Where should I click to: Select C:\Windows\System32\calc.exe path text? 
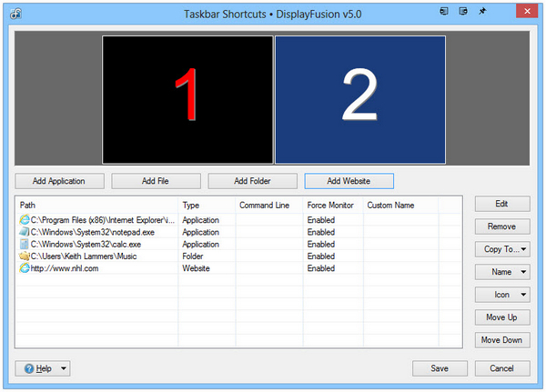point(86,245)
